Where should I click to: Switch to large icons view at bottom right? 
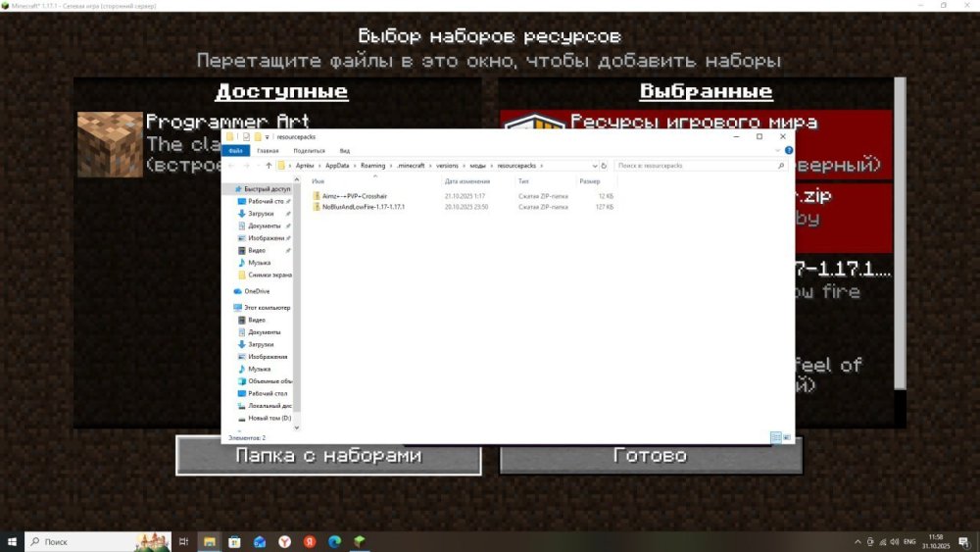(x=786, y=437)
